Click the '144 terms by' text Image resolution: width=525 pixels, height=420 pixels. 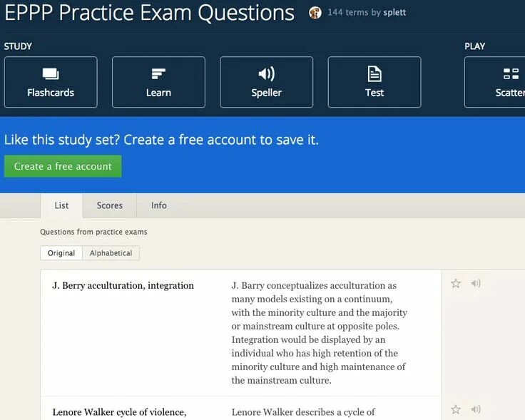355,13
